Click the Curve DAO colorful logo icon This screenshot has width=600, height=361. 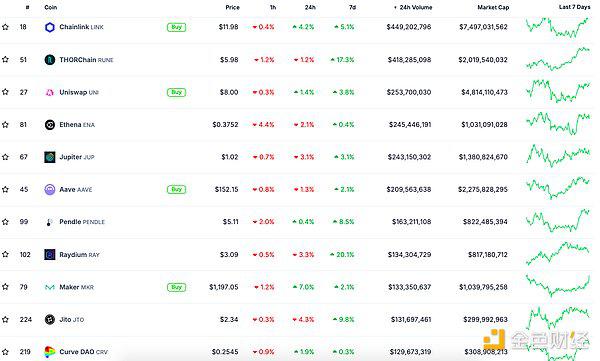pyautogui.click(x=50, y=352)
